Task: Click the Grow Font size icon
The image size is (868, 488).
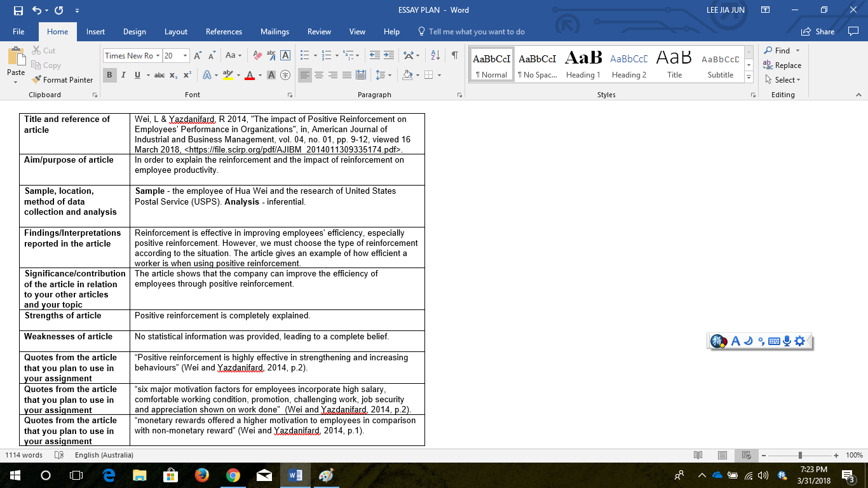Action: point(198,55)
